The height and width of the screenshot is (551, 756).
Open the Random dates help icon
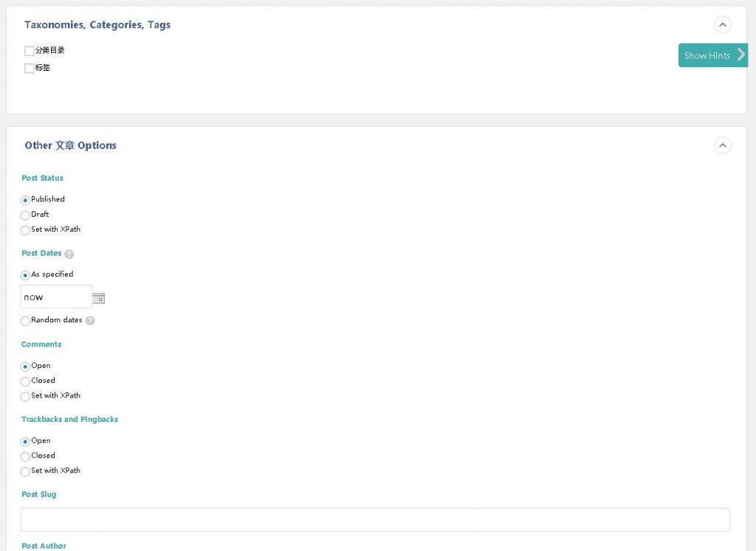(90, 320)
